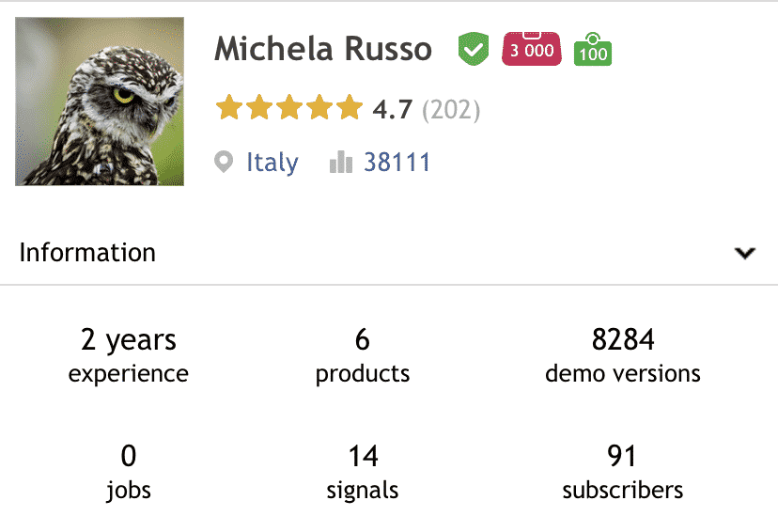The height and width of the screenshot is (532, 778).
Task: Click the fifth gold rating star
Action: tap(350, 107)
